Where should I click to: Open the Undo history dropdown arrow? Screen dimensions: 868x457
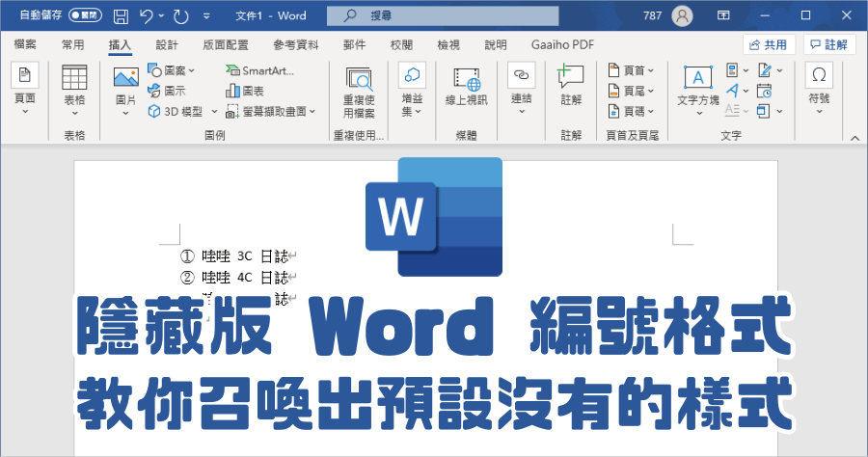coord(162,16)
